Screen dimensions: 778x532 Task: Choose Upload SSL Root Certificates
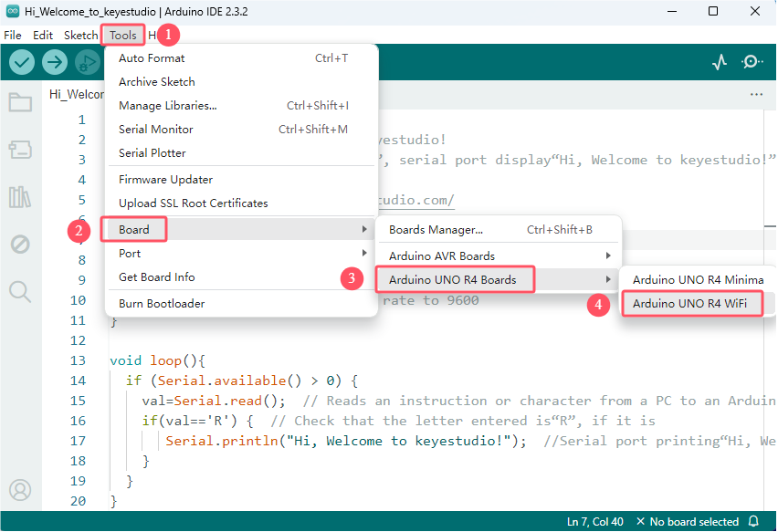pos(241,203)
